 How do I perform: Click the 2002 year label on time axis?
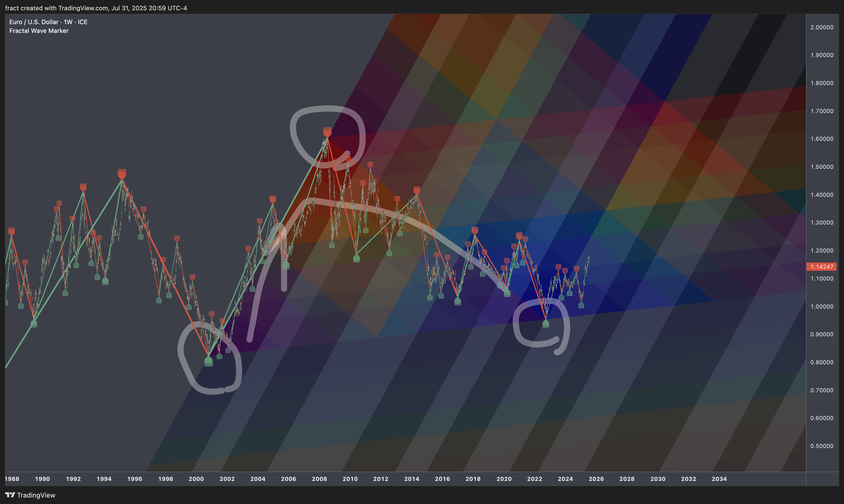(x=227, y=479)
